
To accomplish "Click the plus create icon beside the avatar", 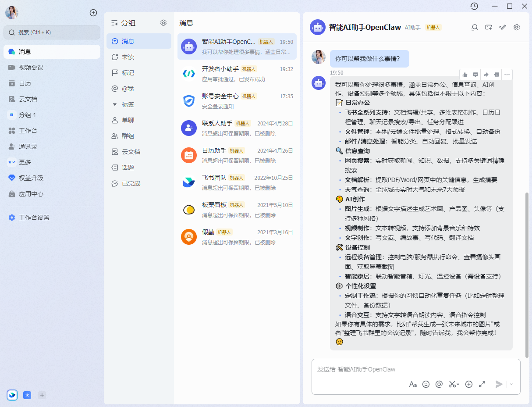I will 93,13.
